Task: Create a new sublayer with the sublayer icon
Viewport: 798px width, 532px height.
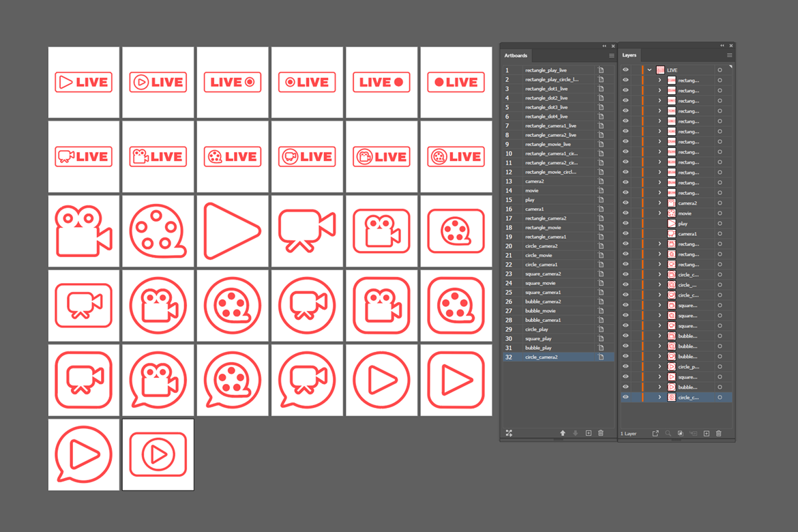Action: (694, 433)
